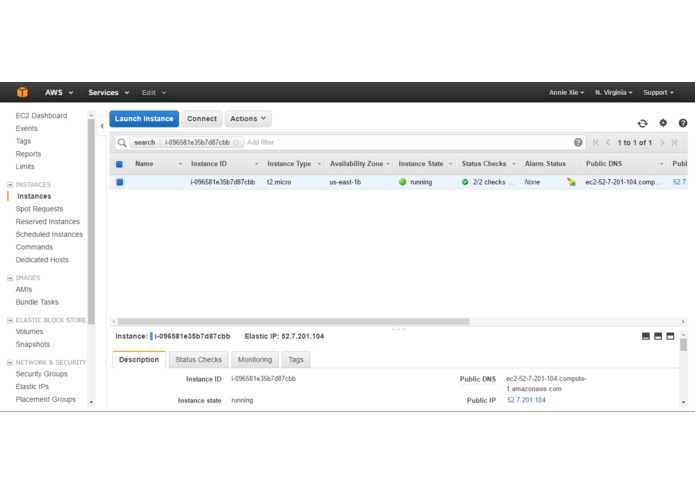
Task: Go to first page of results
Action: pos(595,142)
